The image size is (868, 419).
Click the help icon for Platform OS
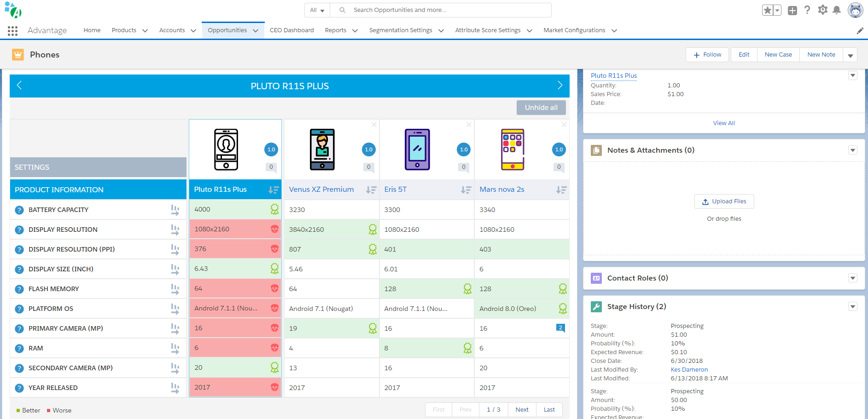click(19, 309)
